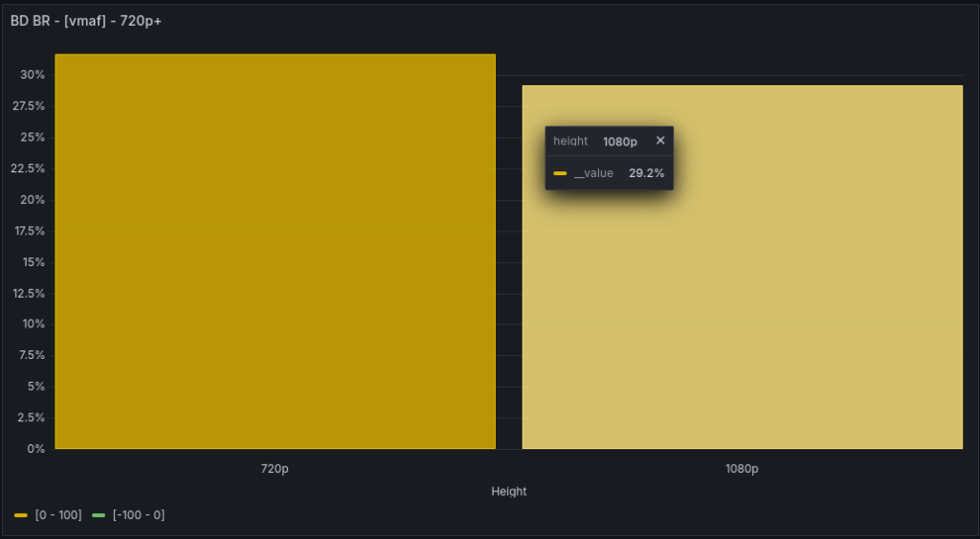Toggle the [-100 - 0] legend series label
Image resolution: width=980 pixels, height=539 pixels.
point(138,515)
